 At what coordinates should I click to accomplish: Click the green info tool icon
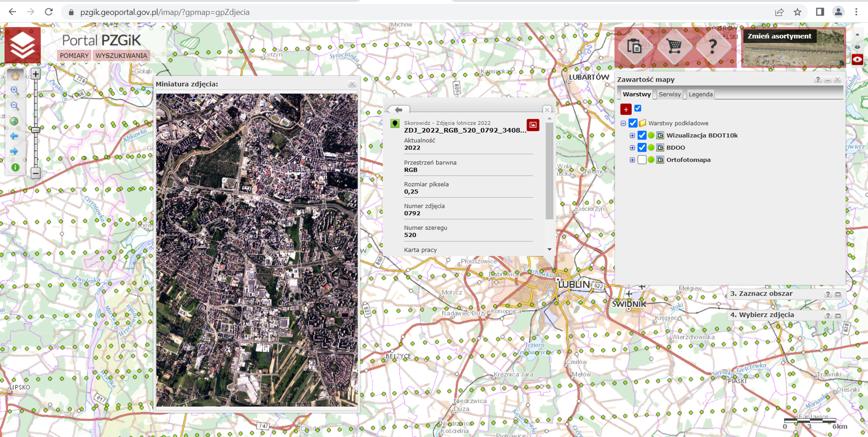pyautogui.click(x=15, y=167)
